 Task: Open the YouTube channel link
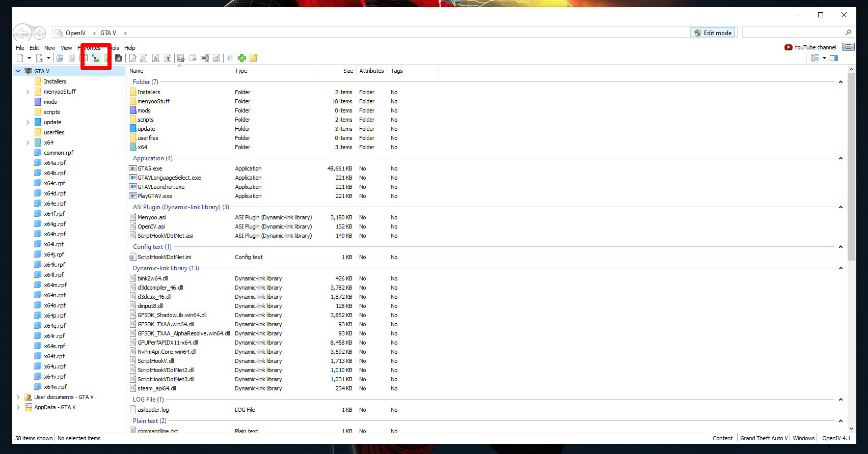pyautogui.click(x=810, y=47)
